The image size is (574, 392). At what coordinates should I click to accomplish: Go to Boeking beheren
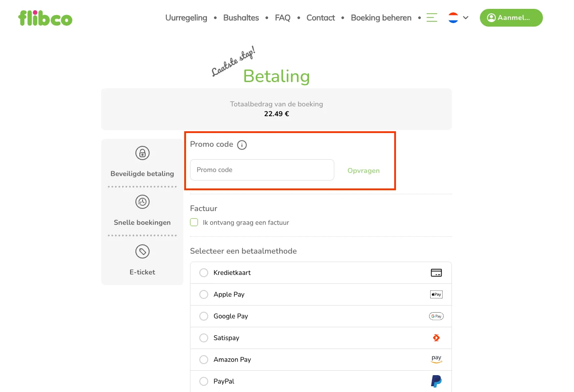tap(381, 18)
